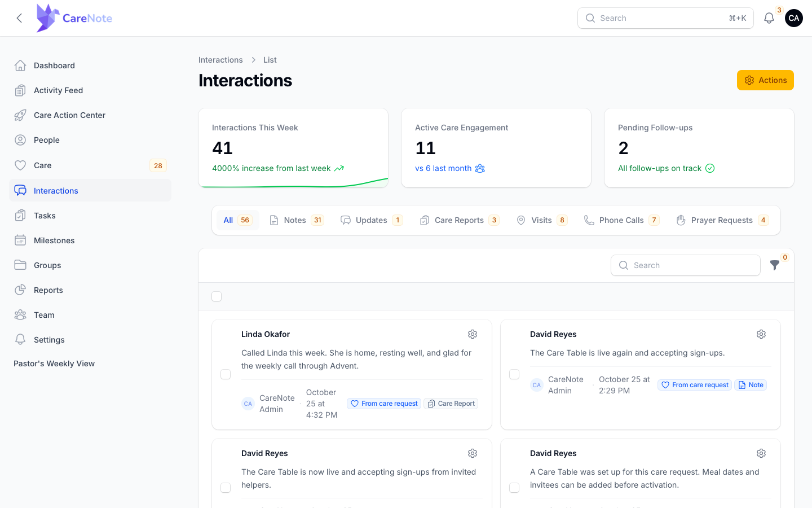Open the notifications bell
This screenshot has width=812, height=508.
(769, 18)
